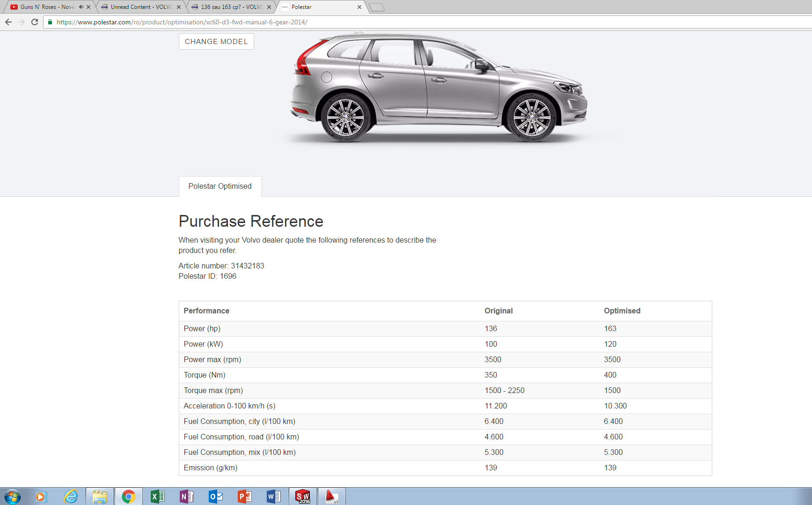Mute the Guns N' Roses tab audio
The image size is (812, 505).
pos(81,7)
